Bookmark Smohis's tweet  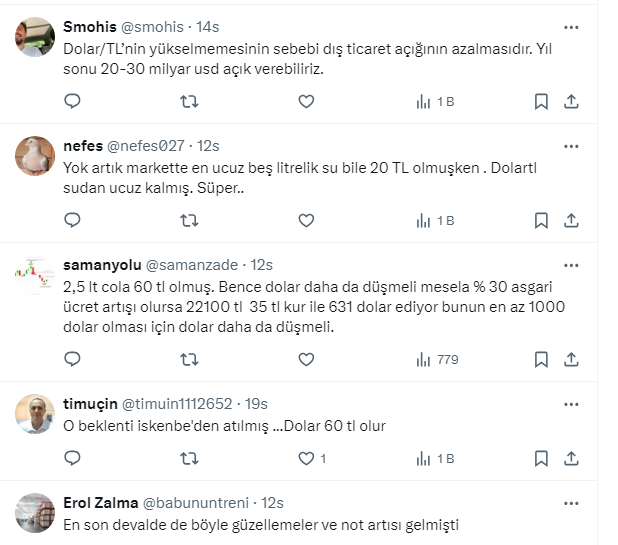pyautogui.click(x=540, y=101)
